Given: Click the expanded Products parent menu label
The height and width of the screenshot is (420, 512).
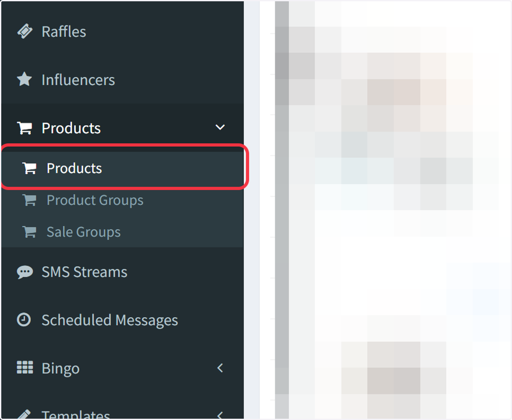Looking at the screenshot, I should click(x=71, y=128).
